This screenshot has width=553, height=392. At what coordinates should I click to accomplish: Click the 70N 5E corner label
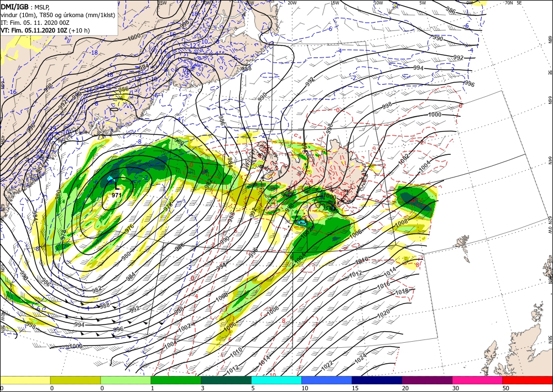pos(513,3)
